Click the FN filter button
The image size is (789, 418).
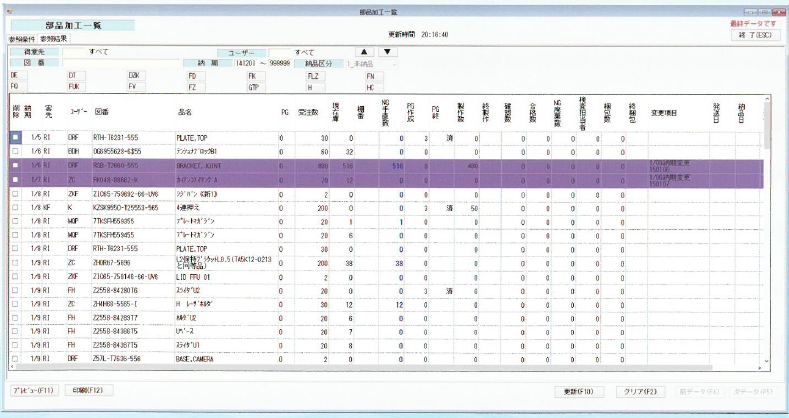(x=374, y=76)
